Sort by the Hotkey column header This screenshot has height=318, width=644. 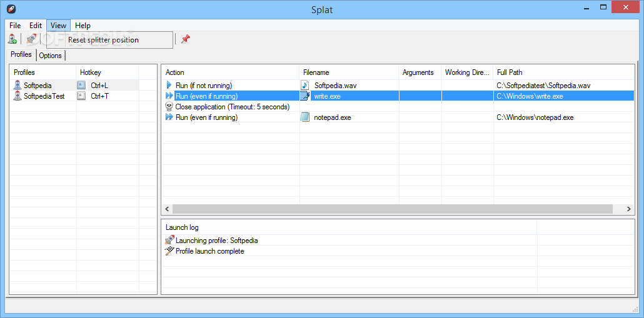(x=108, y=72)
